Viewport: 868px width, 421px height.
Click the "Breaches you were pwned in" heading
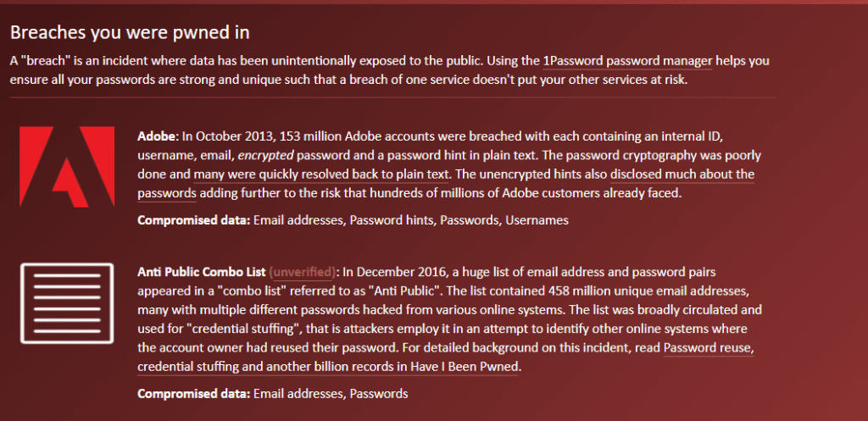click(x=130, y=33)
